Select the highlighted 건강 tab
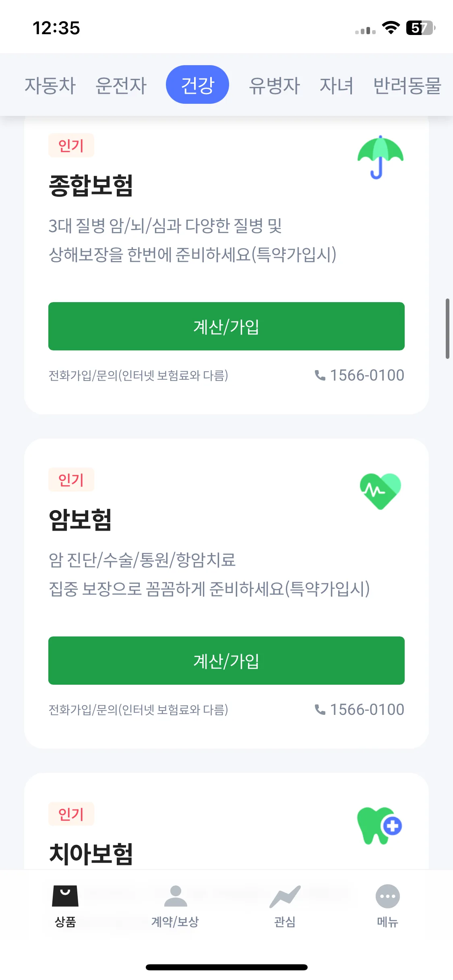Screen dimensions: 453x980 tap(197, 84)
